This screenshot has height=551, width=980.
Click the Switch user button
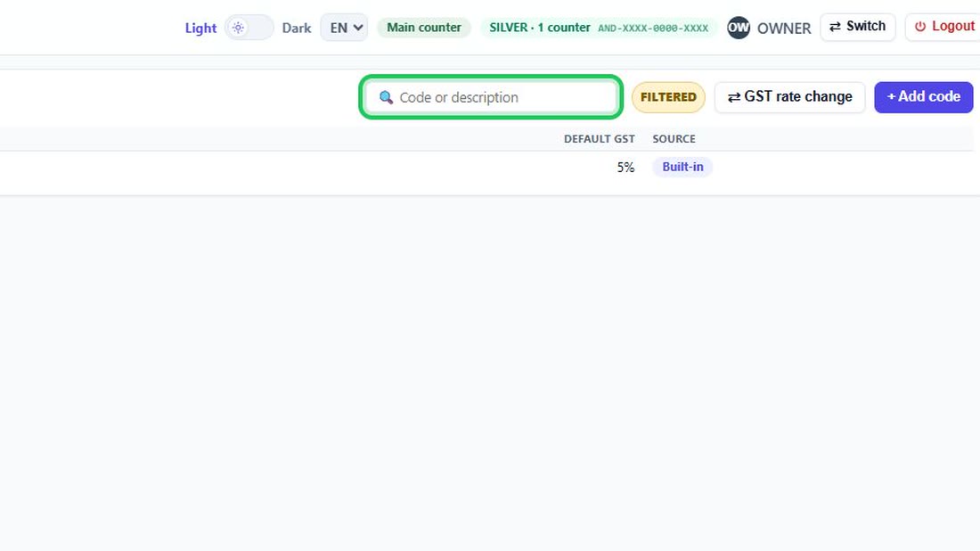[x=857, y=27]
